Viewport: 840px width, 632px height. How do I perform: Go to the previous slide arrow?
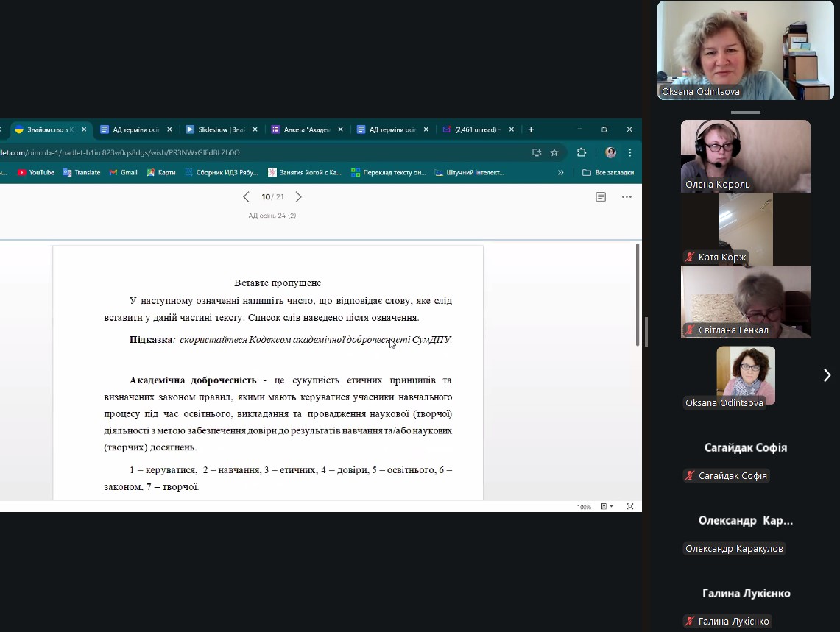click(246, 197)
